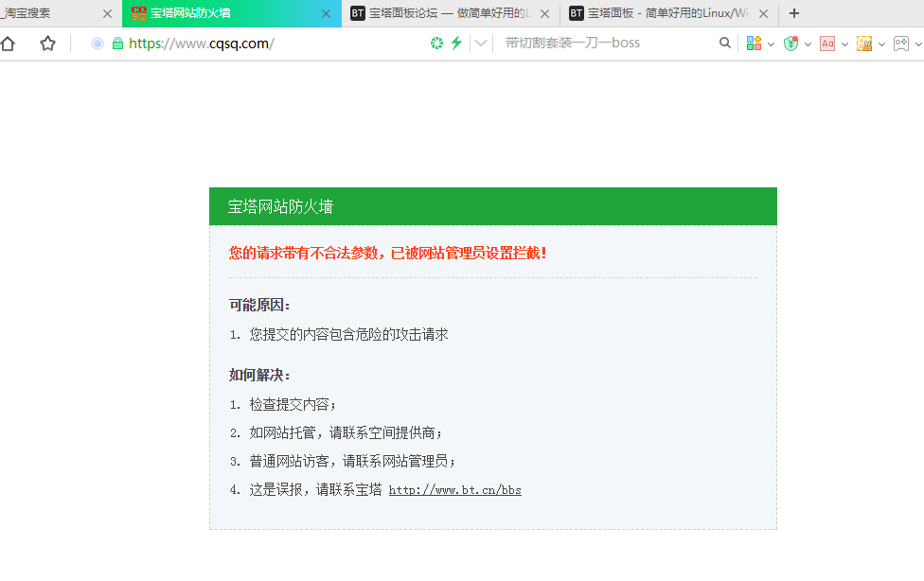Click the magnifier search icon
The image size is (924, 581).
[x=725, y=43]
